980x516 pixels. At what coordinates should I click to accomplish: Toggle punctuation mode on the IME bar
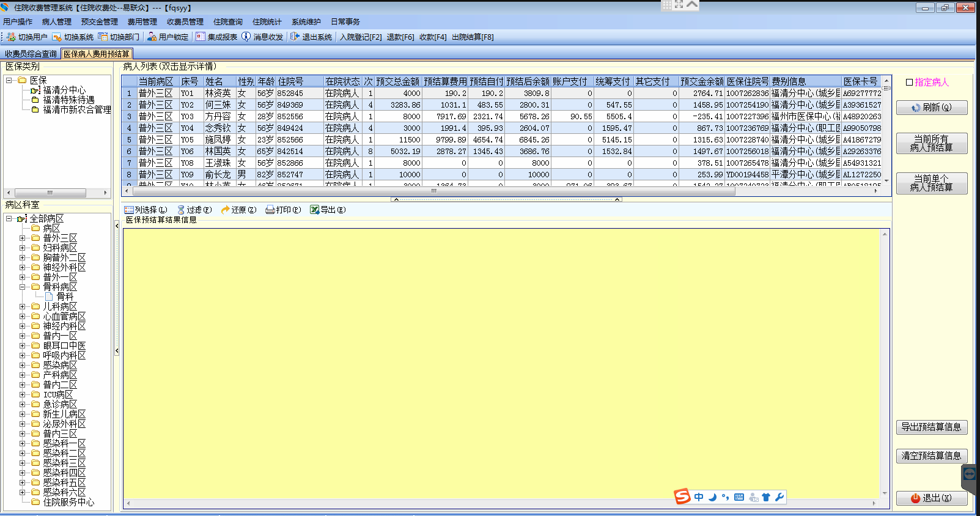tap(726, 497)
